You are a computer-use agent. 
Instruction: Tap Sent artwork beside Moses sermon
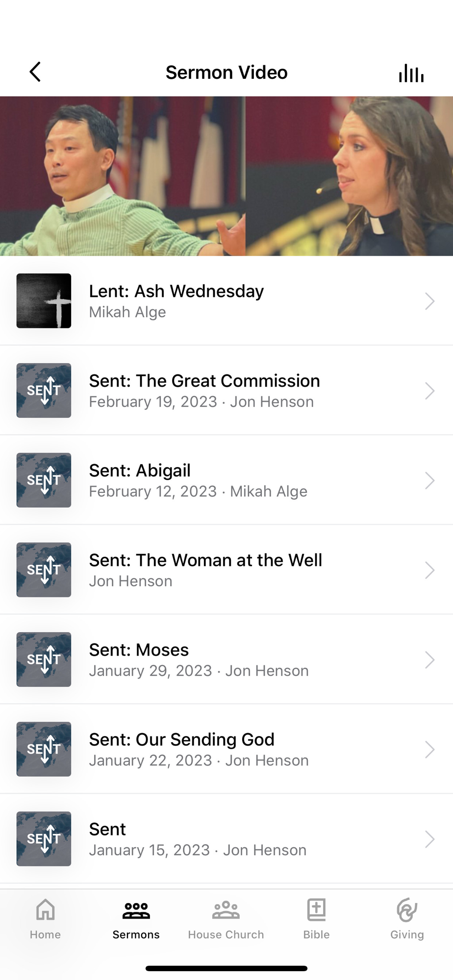tap(44, 660)
